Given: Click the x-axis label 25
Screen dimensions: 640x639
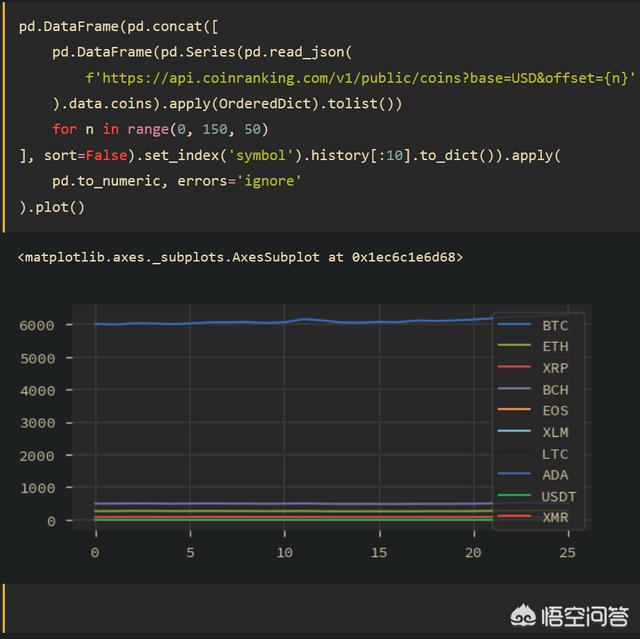Looking at the screenshot, I should 568,552.
